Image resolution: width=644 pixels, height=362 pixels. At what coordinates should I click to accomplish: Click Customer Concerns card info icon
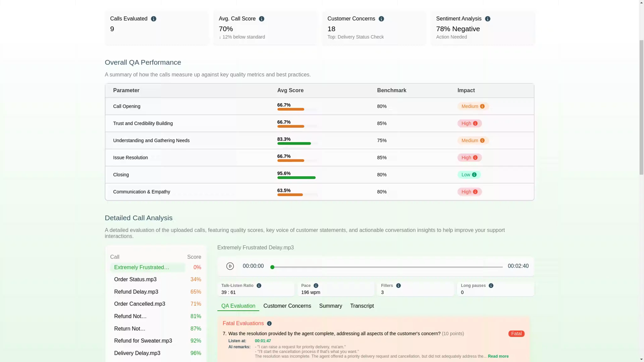pos(381,19)
